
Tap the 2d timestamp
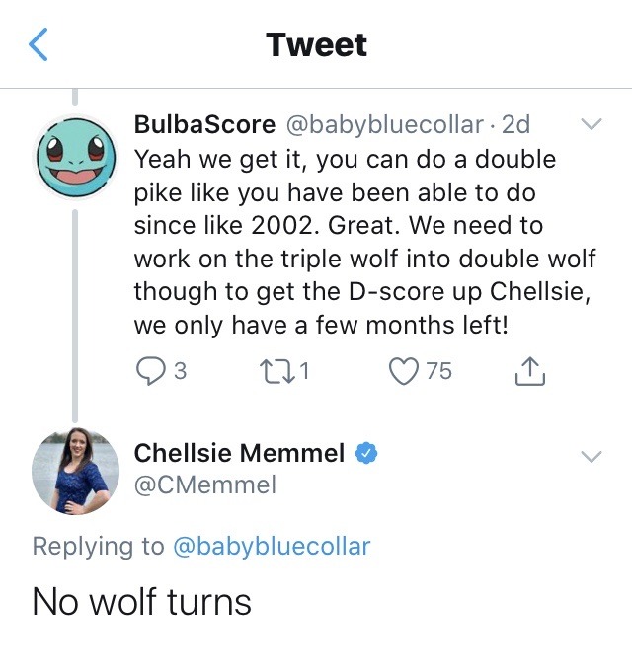click(x=515, y=125)
